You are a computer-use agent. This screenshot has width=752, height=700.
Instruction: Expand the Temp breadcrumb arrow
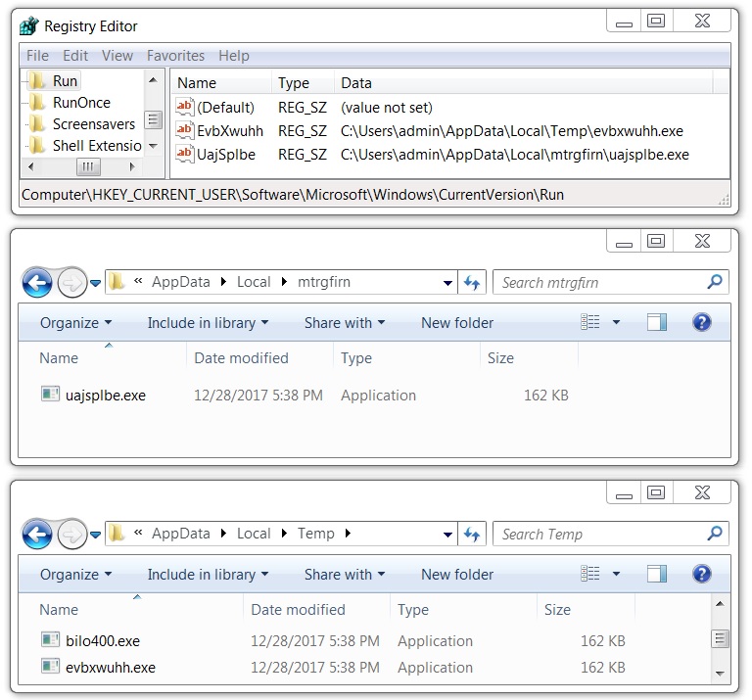coord(348,534)
